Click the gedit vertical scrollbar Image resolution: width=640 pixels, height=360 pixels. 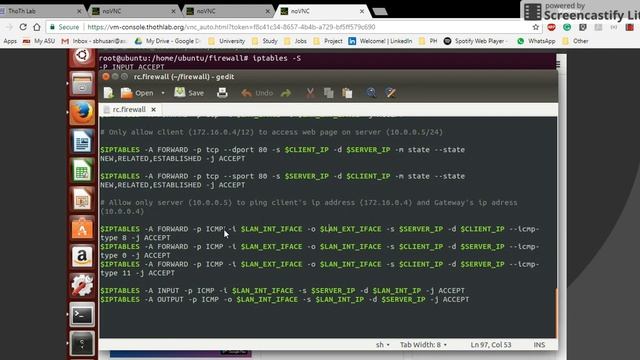click(x=556, y=313)
